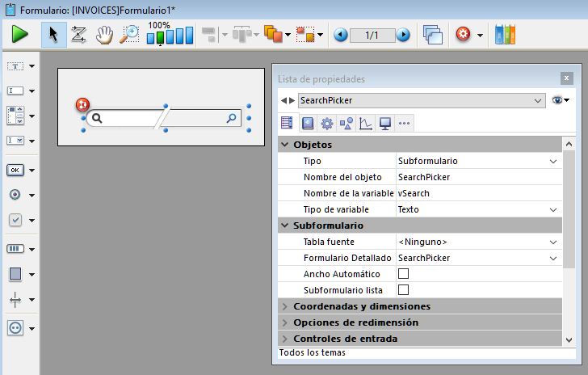Open the library books icon
The width and height of the screenshot is (588, 375).
point(505,35)
